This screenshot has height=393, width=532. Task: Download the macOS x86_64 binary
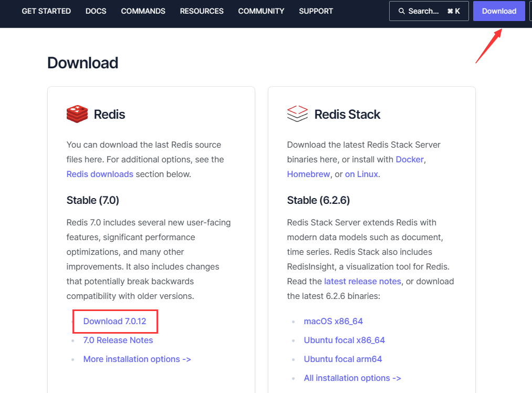(333, 321)
